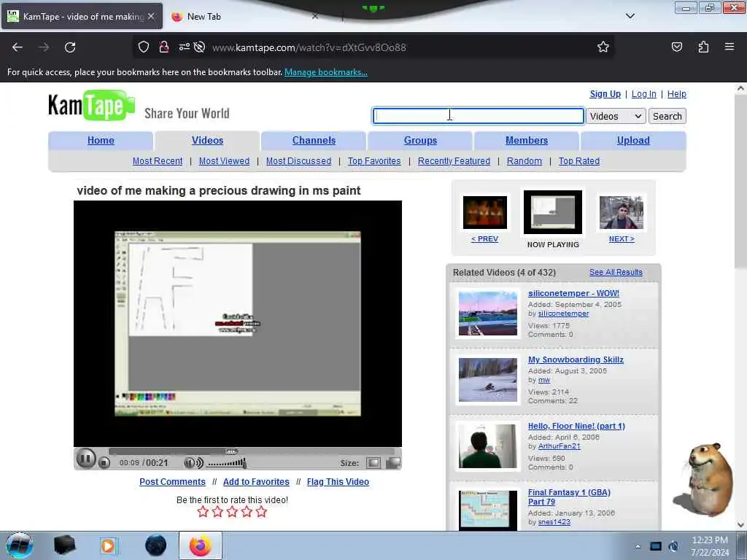747x560 pixels.
Task: Seek using the video progress bar
Action: coord(251,451)
